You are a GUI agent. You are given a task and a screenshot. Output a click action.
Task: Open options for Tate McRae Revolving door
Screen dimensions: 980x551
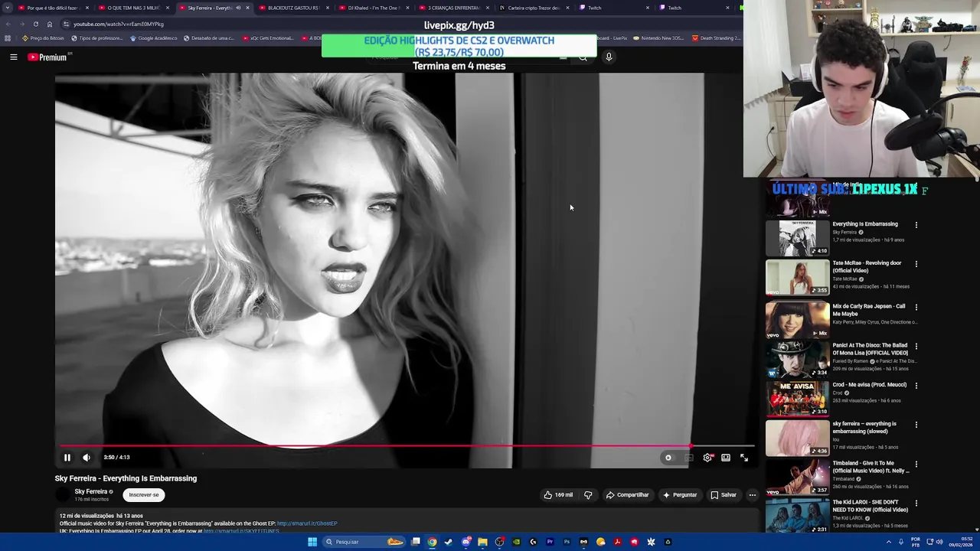click(916, 264)
